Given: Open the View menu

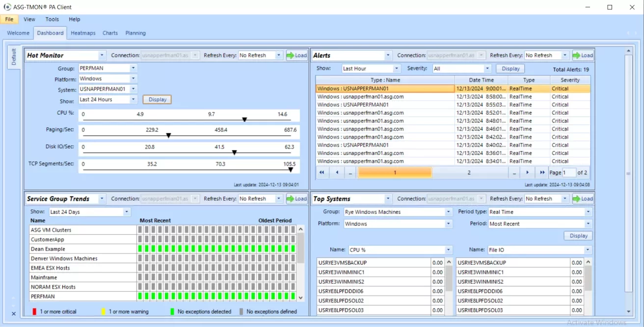Looking at the screenshot, I should tap(29, 19).
